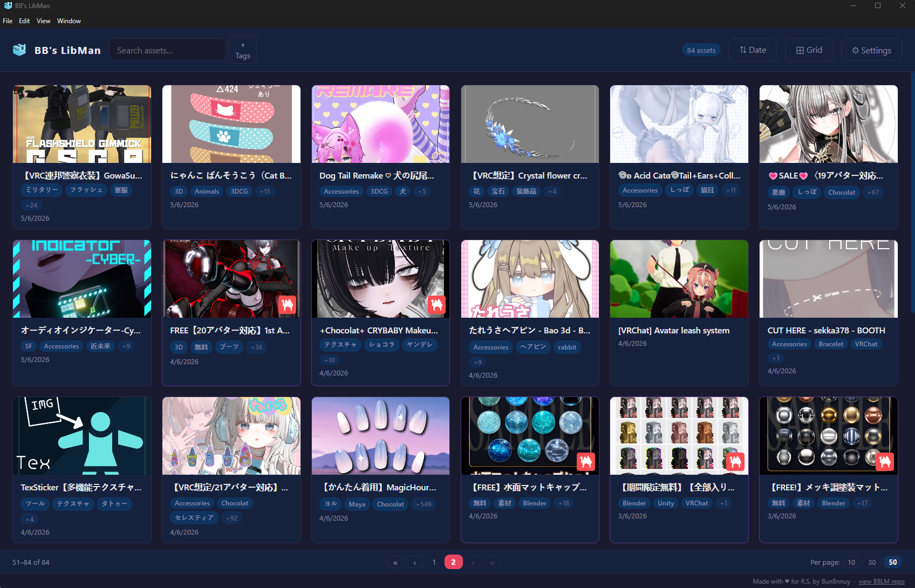This screenshot has width=915, height=588.
Task: Click the Bracelet tag on CUT HERE card
Action: (x=831, y=344)
